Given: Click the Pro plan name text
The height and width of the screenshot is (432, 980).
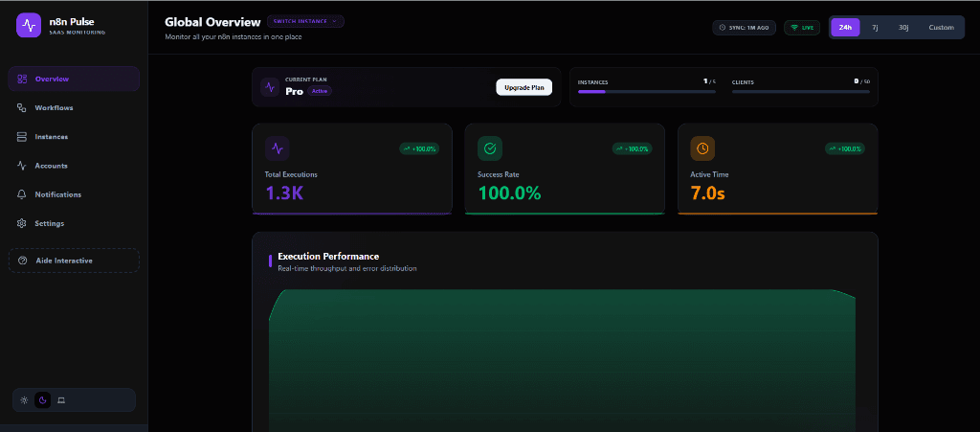Looking at the screenshot, I should [295, 91].
